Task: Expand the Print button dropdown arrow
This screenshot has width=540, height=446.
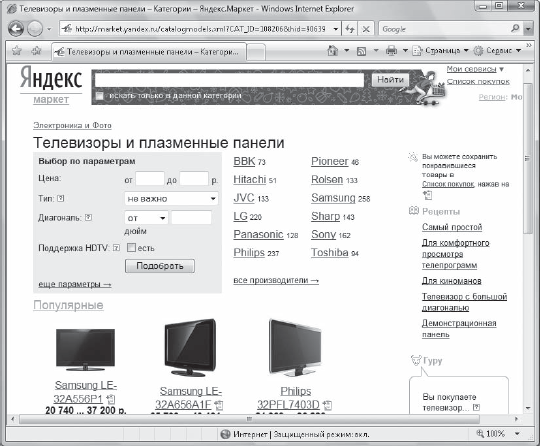Action: click(405, 51)
